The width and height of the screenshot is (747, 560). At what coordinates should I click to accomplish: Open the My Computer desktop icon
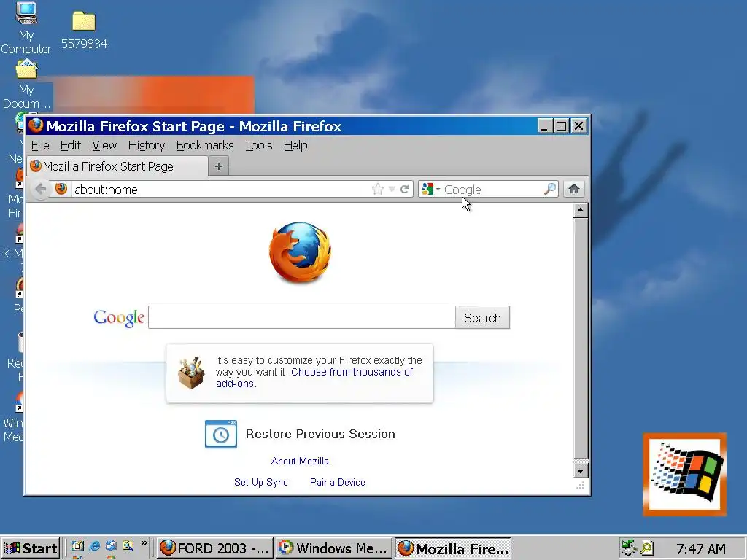click(26, 28)
